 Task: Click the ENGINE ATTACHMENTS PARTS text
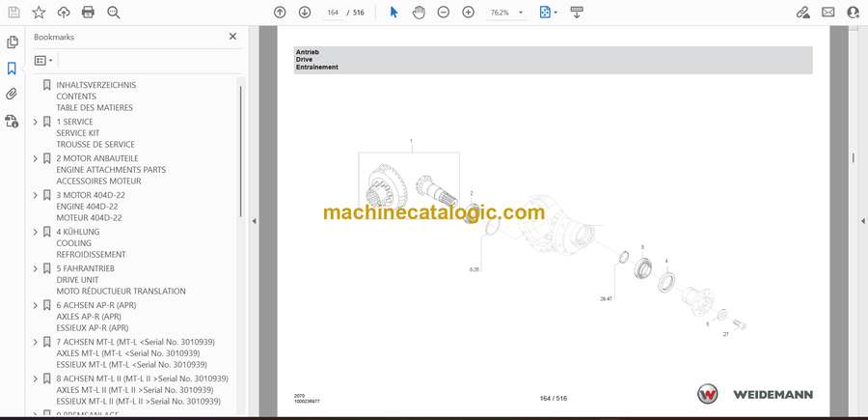111,170
